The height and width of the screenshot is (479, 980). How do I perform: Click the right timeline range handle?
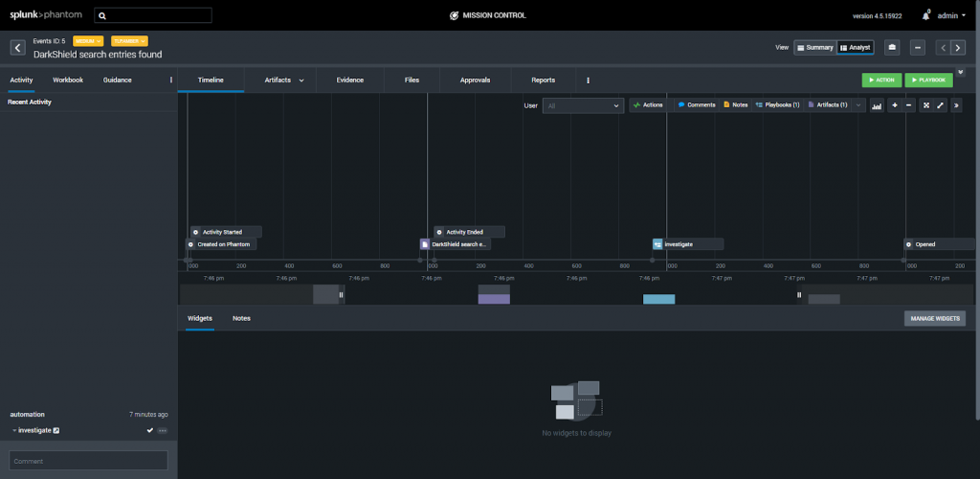(x=799, y=294)
